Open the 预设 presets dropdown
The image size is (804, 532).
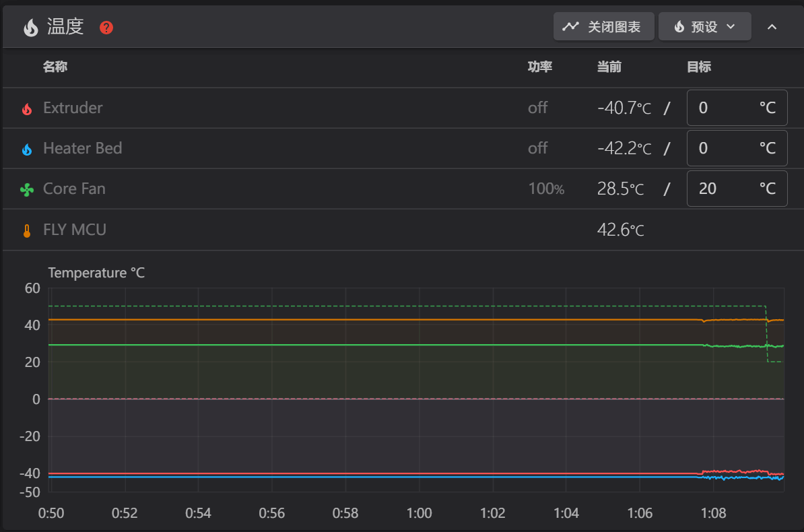pyautogui.click(x=704, y=27)
